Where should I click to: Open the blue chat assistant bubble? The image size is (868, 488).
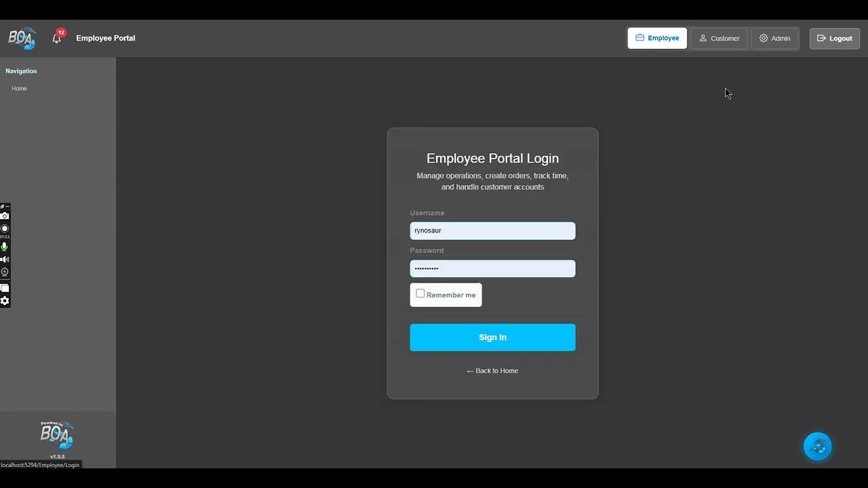point(817,447)
